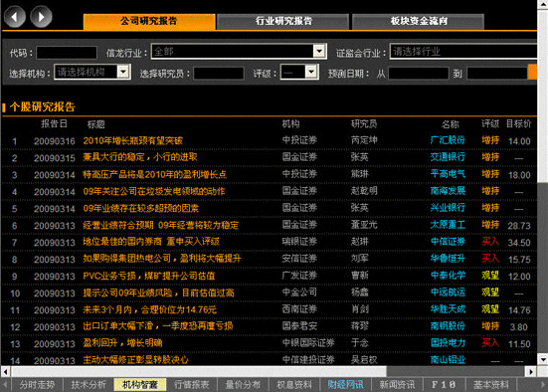Click the horizontal scrollbar left arrow

click(6, 371)
